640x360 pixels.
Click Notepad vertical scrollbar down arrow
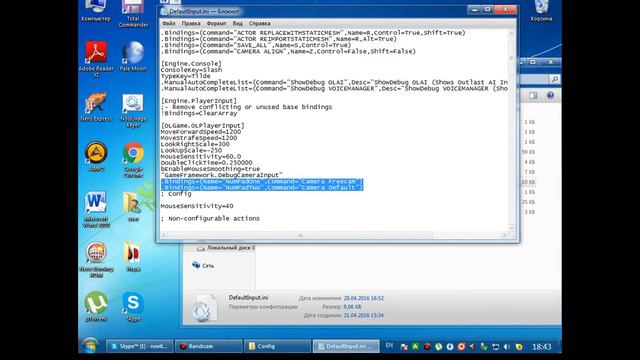pos(512,228)
